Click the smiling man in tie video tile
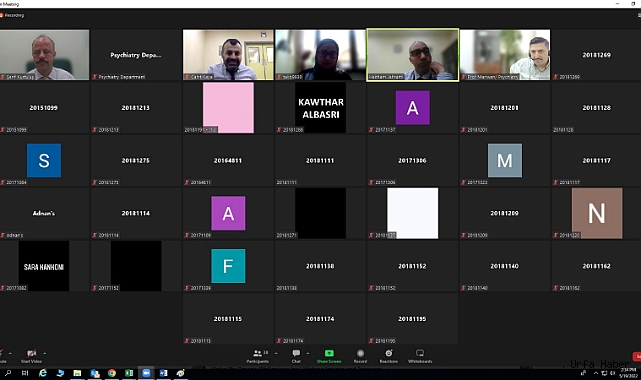 228,55
